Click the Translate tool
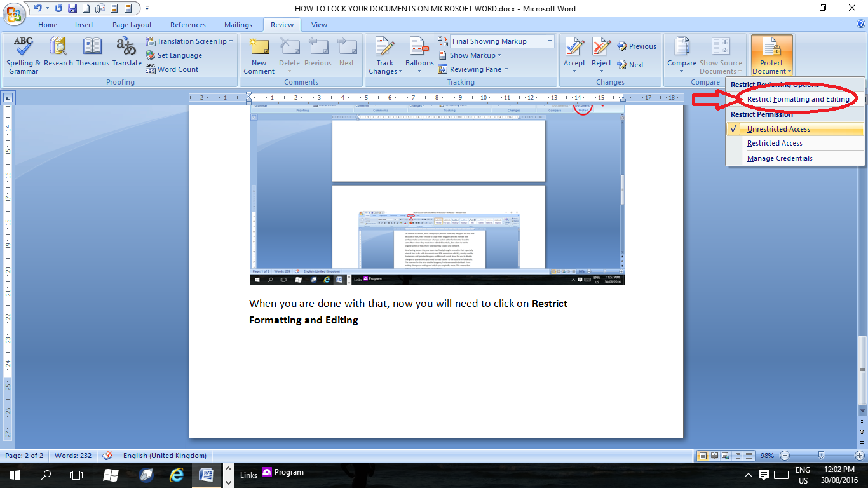The width and height of the screenshot is (868, 488). [126, 52]
